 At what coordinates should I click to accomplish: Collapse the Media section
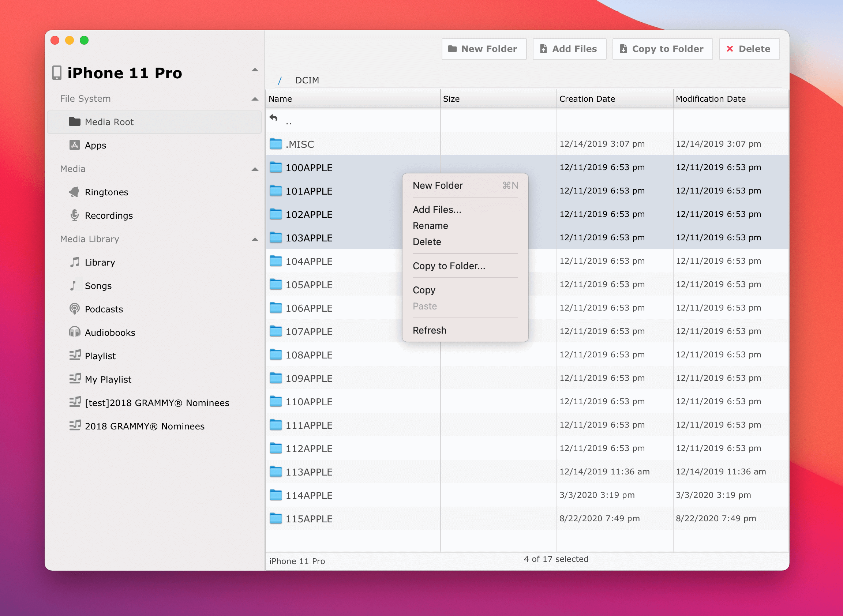(x=255, y=169)
